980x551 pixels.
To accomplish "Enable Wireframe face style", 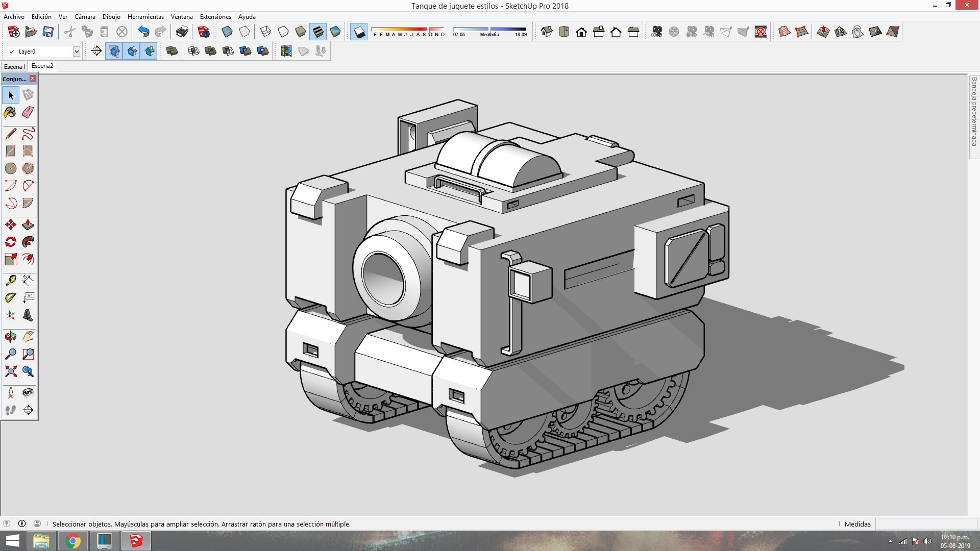I will pyautogui.click(x=265, y=32).
